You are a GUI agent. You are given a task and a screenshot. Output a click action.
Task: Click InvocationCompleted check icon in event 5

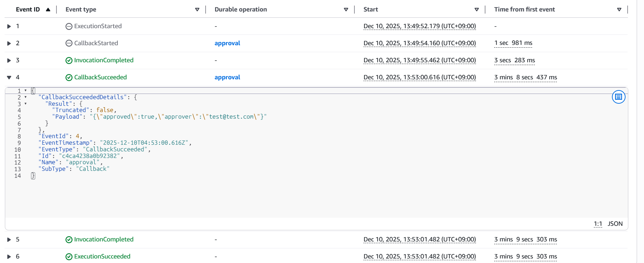69,240
